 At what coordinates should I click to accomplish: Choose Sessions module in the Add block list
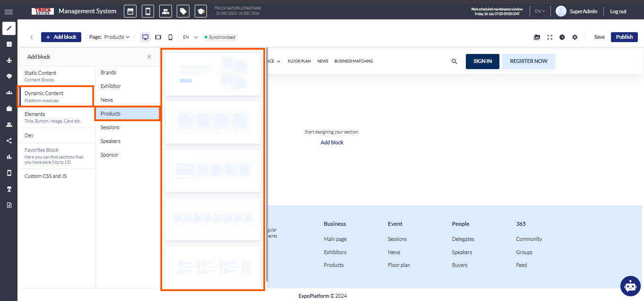(x=127, y=127)
